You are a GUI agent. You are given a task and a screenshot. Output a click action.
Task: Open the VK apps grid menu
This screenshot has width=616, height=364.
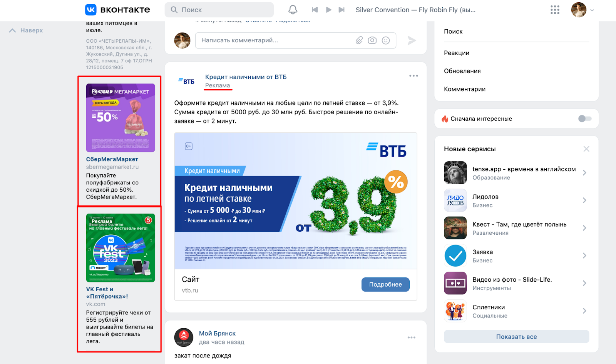(554, 10)
